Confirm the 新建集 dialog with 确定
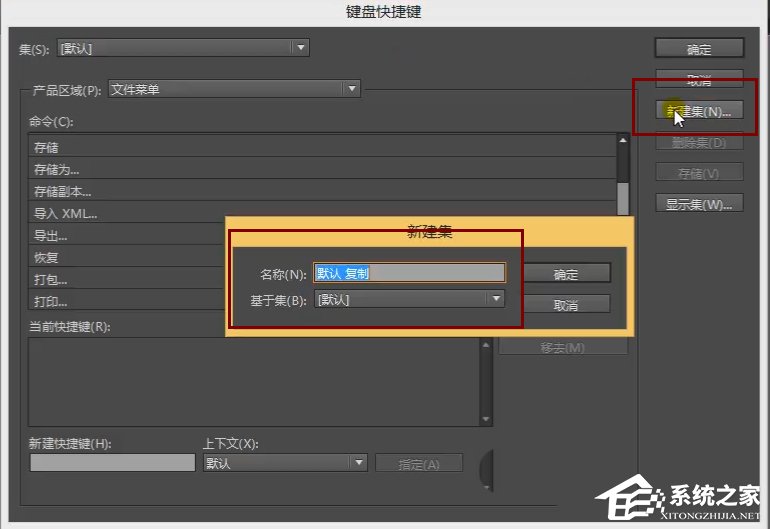This screenshot has height=529, width=770. (x=566, y=274)
